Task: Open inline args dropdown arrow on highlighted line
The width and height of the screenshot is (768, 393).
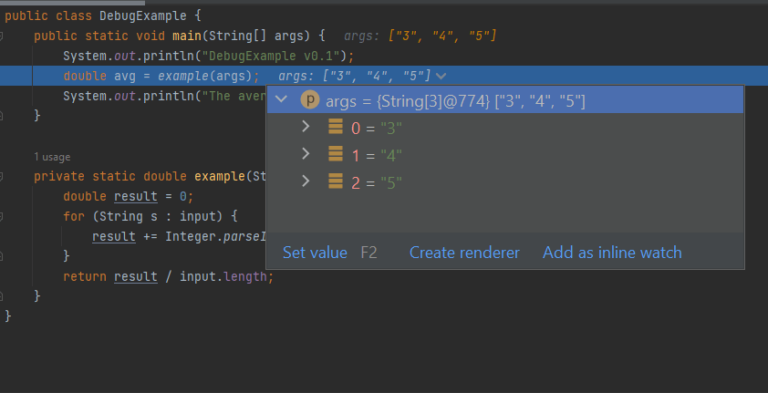Action: click(x=441, y=76)
